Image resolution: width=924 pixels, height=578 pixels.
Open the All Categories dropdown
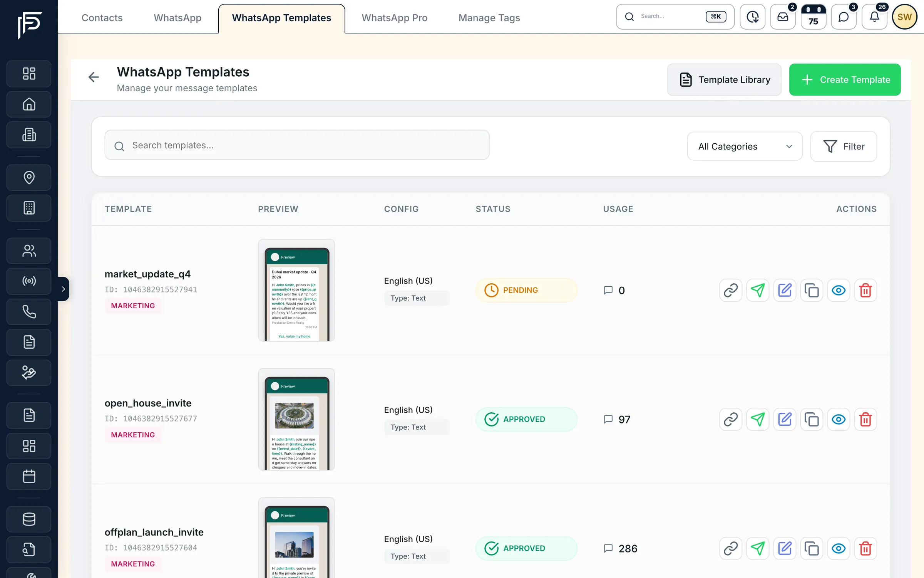(x=745, y=146)
